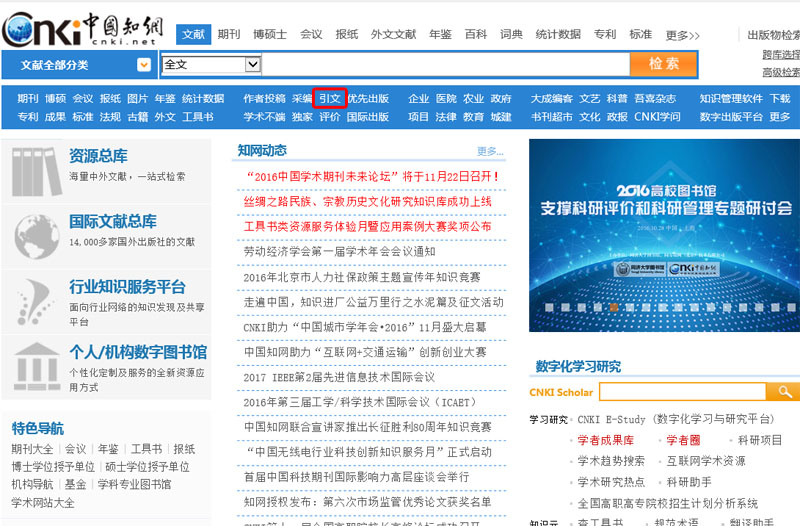Open the 大成编客 link

[552, 98]
